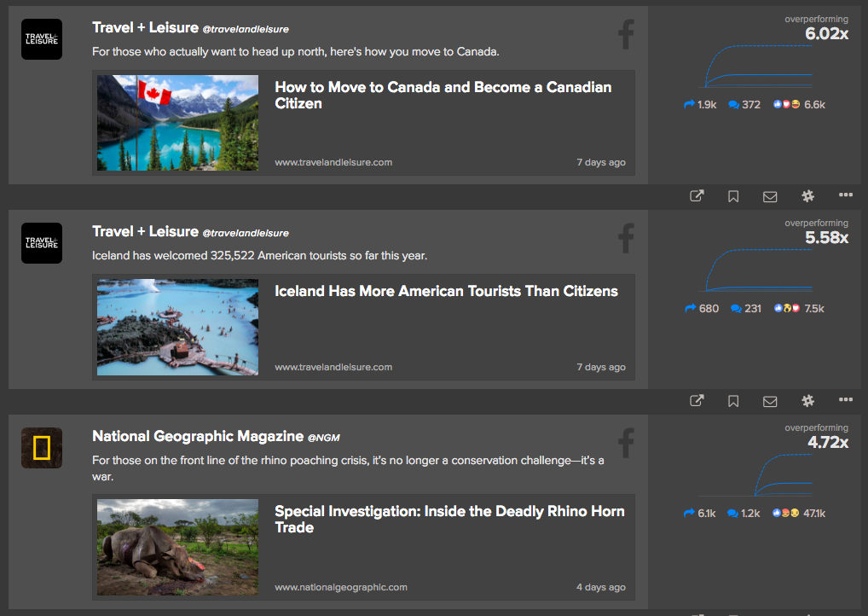Save the Iceland post using the bookmark icon

(x=732, y=400)
